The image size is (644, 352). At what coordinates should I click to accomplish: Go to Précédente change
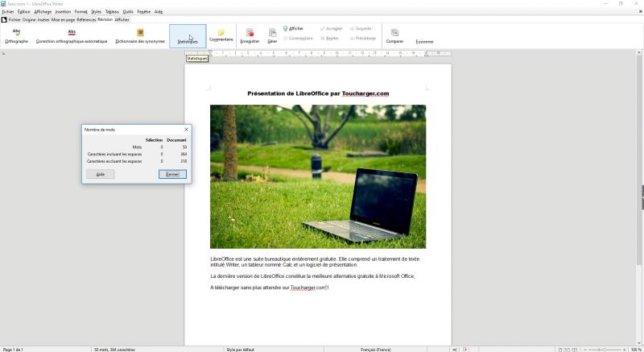[x=363, y=38]
